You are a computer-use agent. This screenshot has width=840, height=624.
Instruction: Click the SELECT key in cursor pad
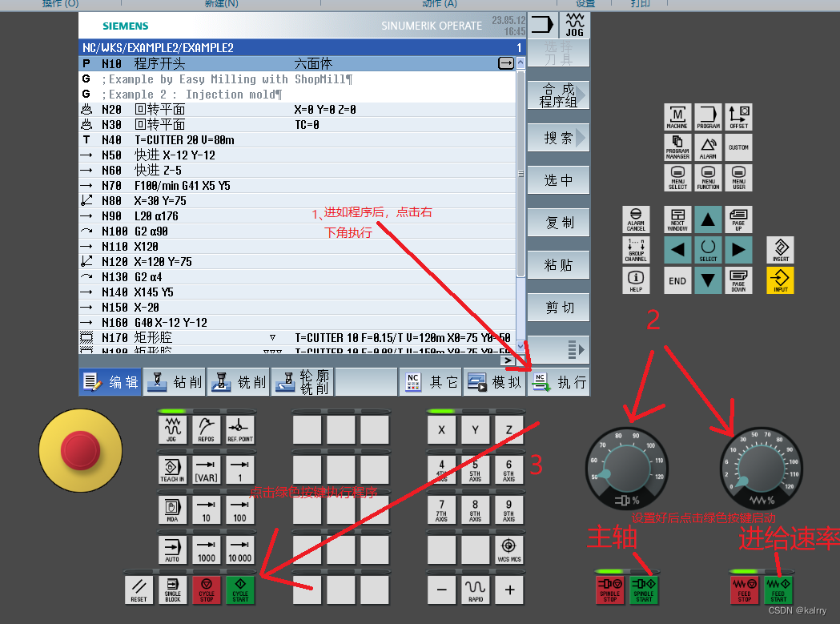point(708,250)
